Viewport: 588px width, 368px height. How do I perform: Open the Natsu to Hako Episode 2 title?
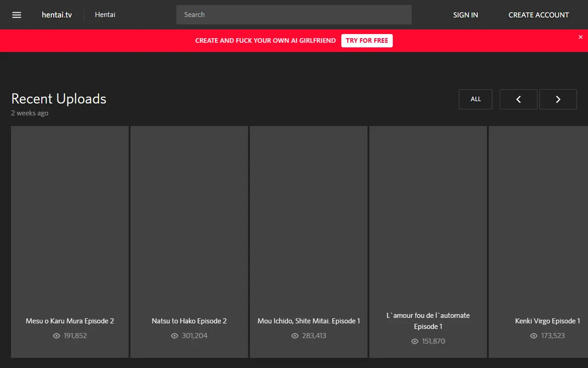click(x=189, y=321)
